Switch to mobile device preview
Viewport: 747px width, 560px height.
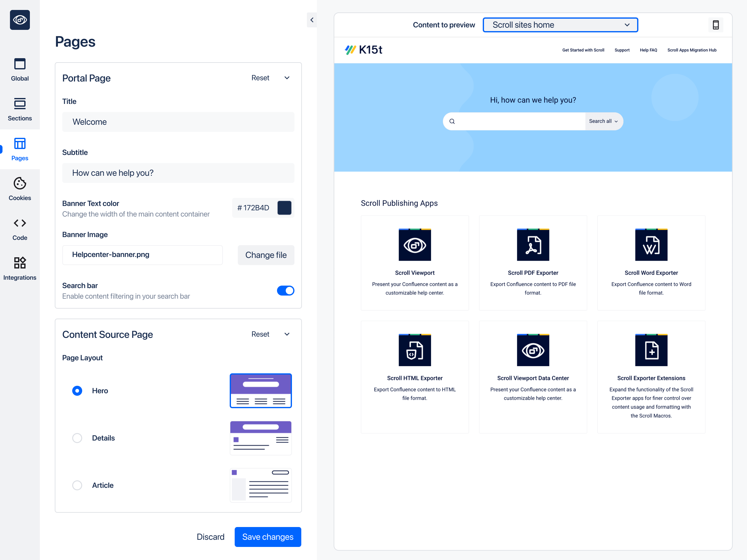[716, 25]
